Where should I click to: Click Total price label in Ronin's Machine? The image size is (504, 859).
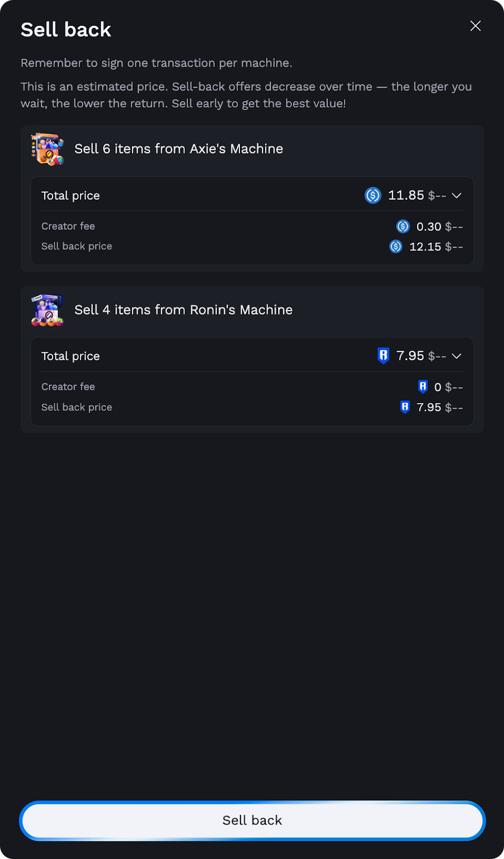click(71, 356)
